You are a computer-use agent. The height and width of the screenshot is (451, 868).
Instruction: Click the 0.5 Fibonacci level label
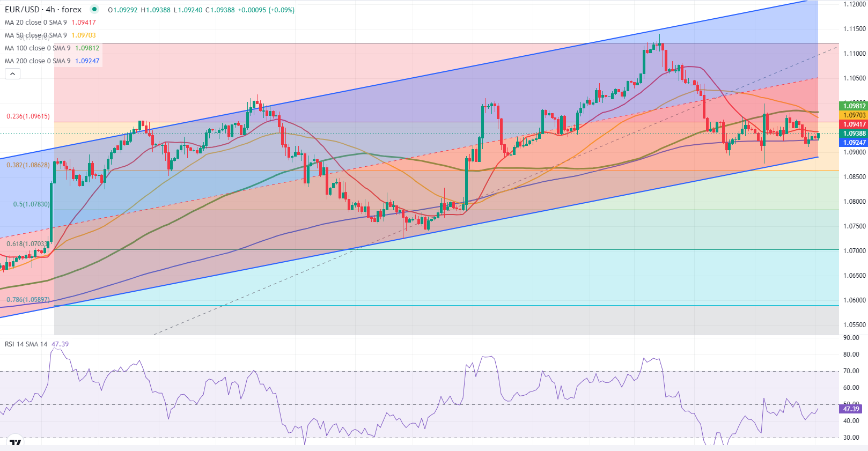(x=31, y=204)
